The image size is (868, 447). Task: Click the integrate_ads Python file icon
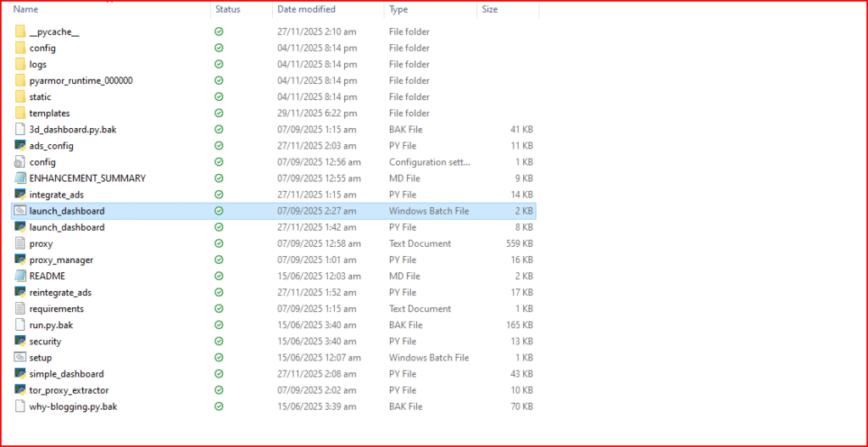(x=20, y=194)
